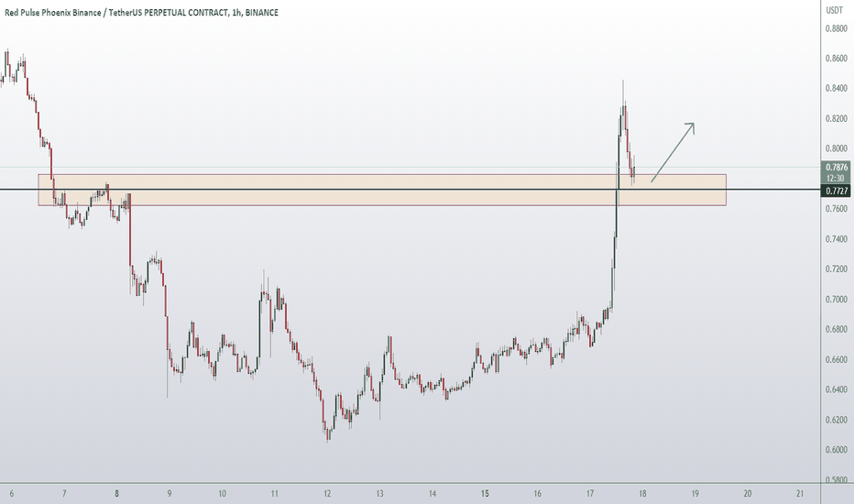This screenshot has width=854, height=504.
Task: Click price axis value 0.8000
Action: click(836, 148)
